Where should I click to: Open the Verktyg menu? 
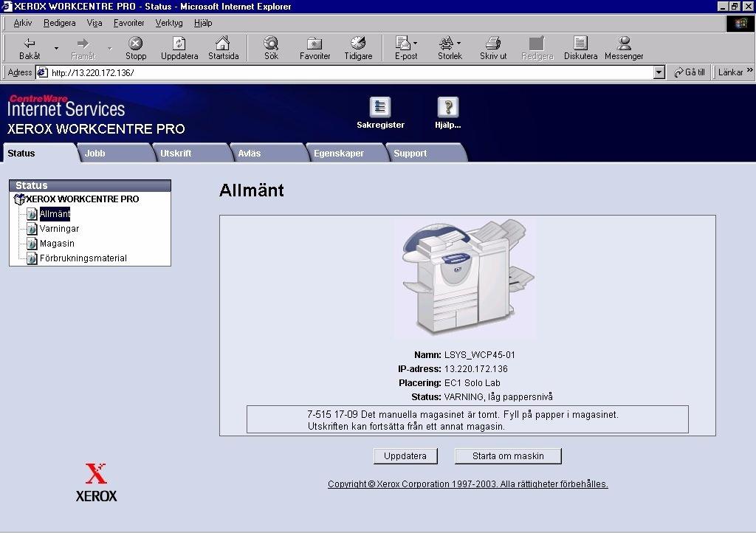(169, 23)
